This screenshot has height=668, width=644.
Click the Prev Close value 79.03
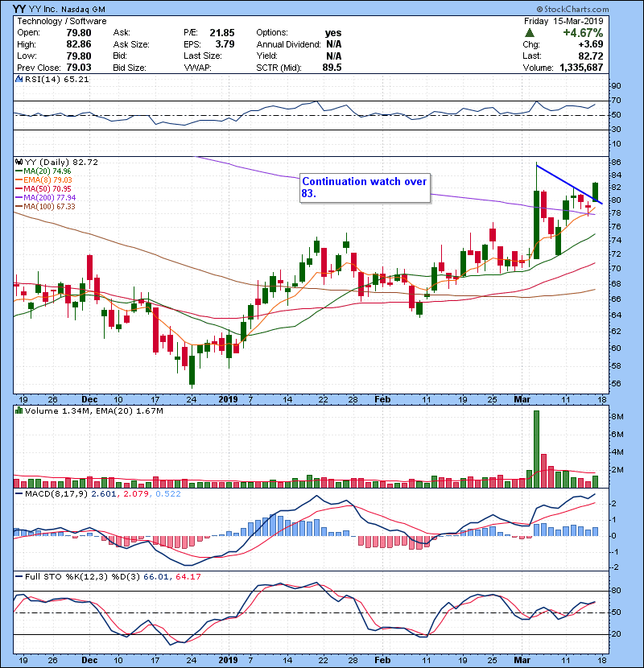coord(79,68)
